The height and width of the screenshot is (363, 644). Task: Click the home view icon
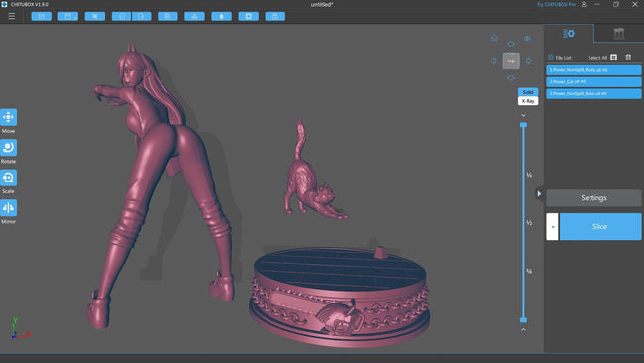[x=494, y=38]
